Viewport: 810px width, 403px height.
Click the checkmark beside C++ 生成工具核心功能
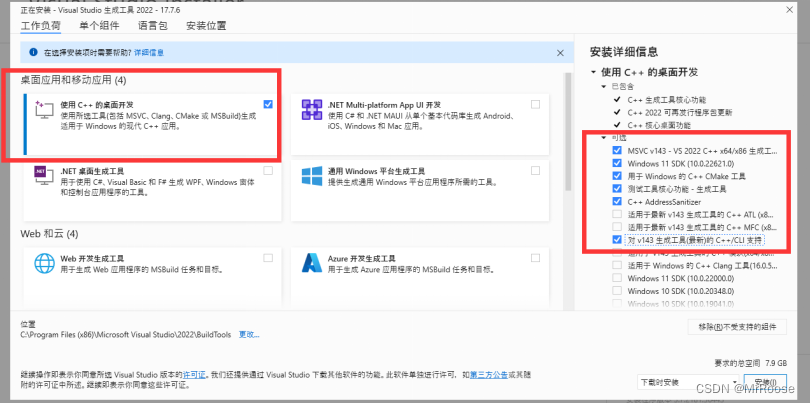(616, 99)
